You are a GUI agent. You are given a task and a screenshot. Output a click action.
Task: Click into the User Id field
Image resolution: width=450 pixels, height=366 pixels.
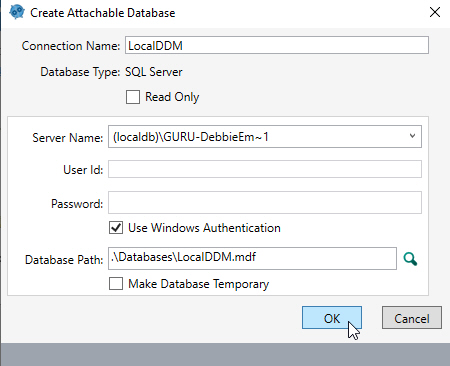click(265, 169)
